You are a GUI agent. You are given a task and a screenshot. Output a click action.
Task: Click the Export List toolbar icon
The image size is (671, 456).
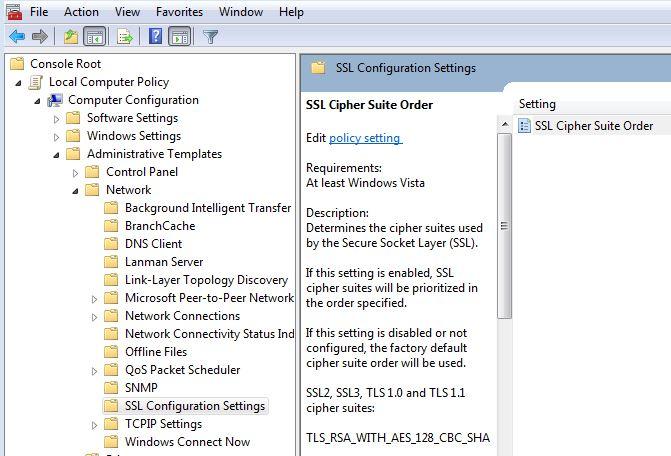point(125,37)
